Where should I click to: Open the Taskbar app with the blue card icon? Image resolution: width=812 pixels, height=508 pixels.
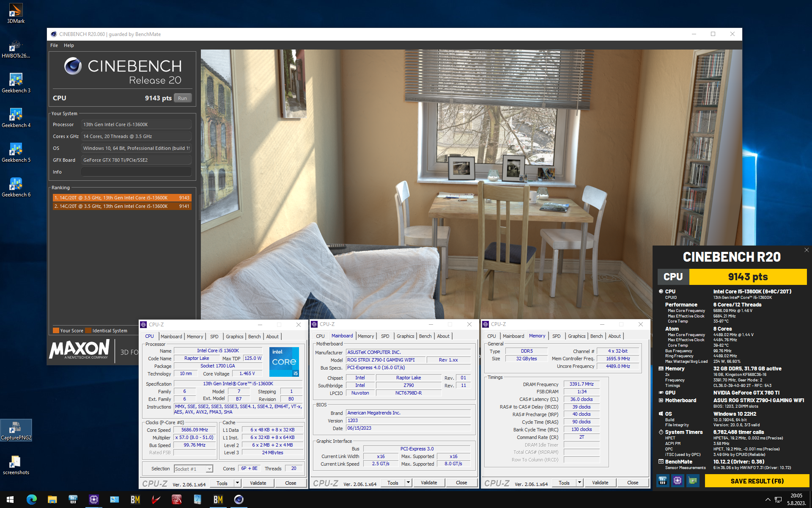click(x=114, y=500)
